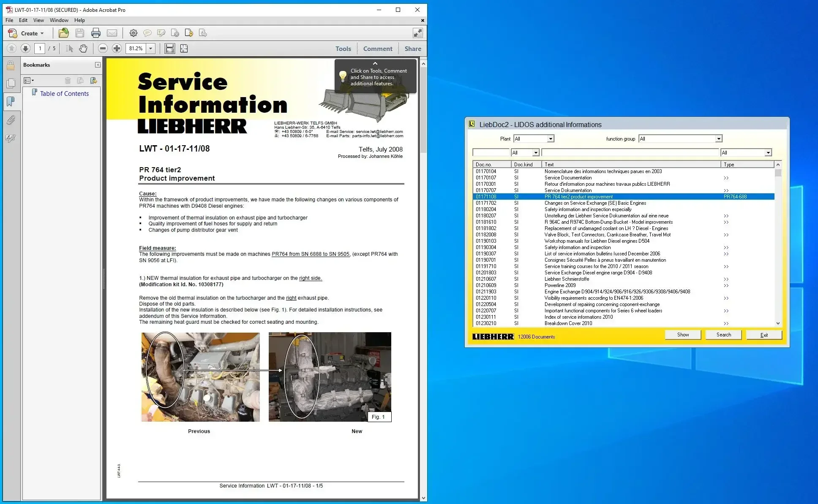This screenshot has width=818, height=504.
Task: Click the fit one full page icon
Action: [x=184, y=49]
